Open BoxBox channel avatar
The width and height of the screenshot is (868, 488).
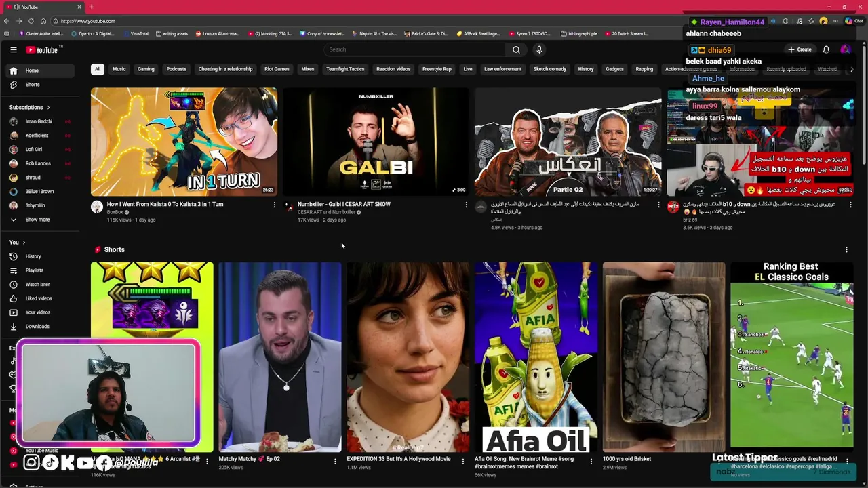coord(97,207)
